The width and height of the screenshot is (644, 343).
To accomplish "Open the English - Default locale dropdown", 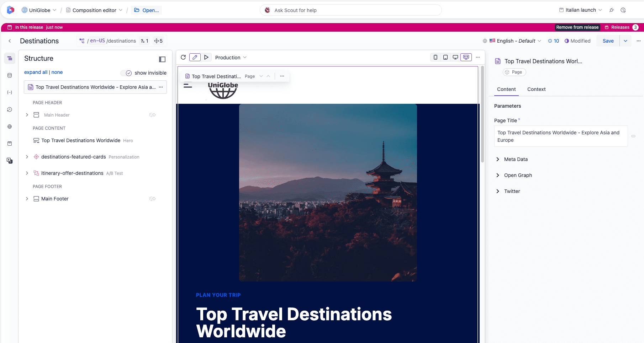I will point(512,41).
